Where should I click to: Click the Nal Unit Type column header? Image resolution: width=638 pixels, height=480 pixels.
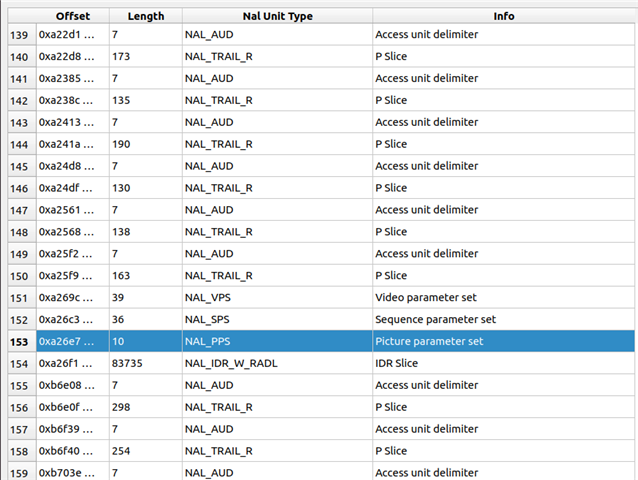click(x=277, y=17)
